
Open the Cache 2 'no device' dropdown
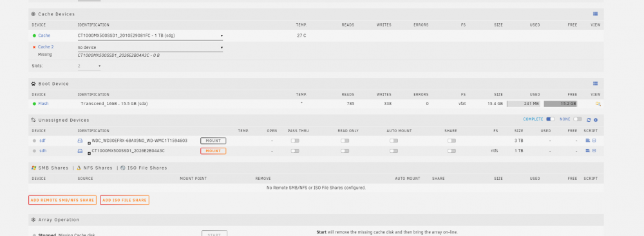coord(150,47)
